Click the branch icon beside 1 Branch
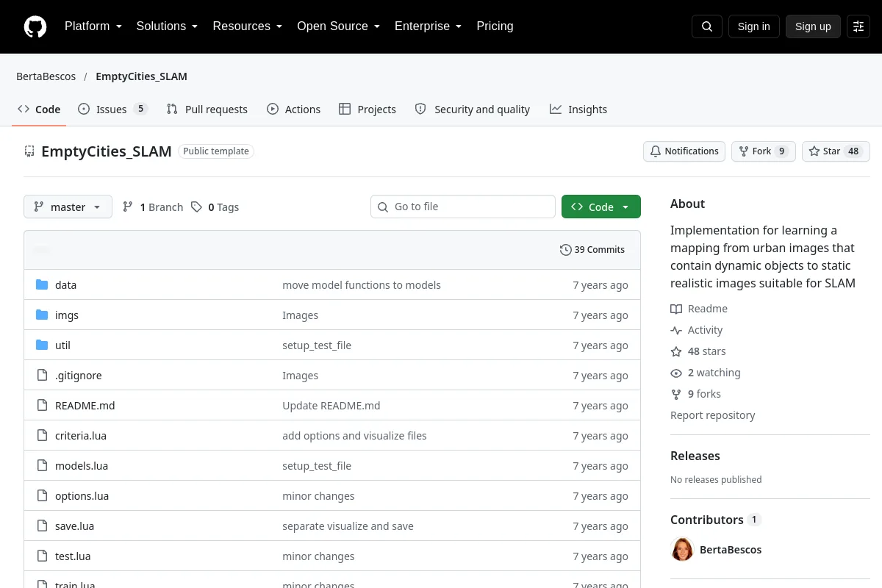Image resolution: width=882 pixels, height=588 pixels. 128,207
